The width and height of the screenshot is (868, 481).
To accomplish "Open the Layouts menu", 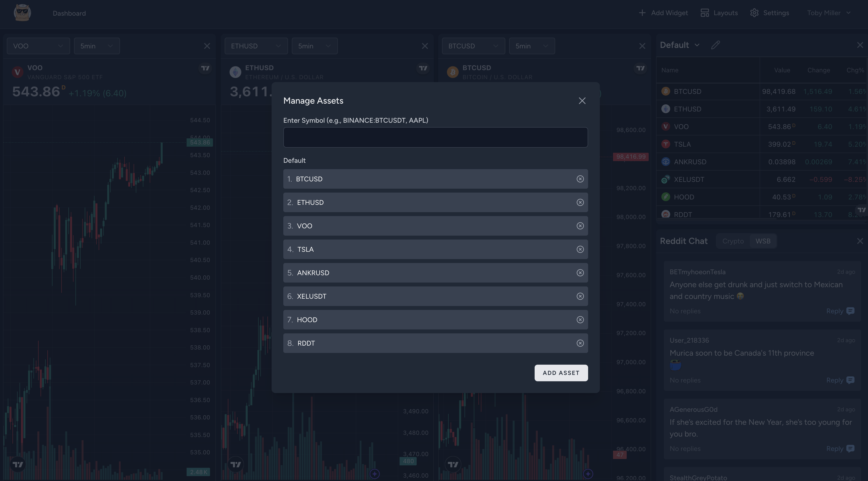I will (719, 13).
